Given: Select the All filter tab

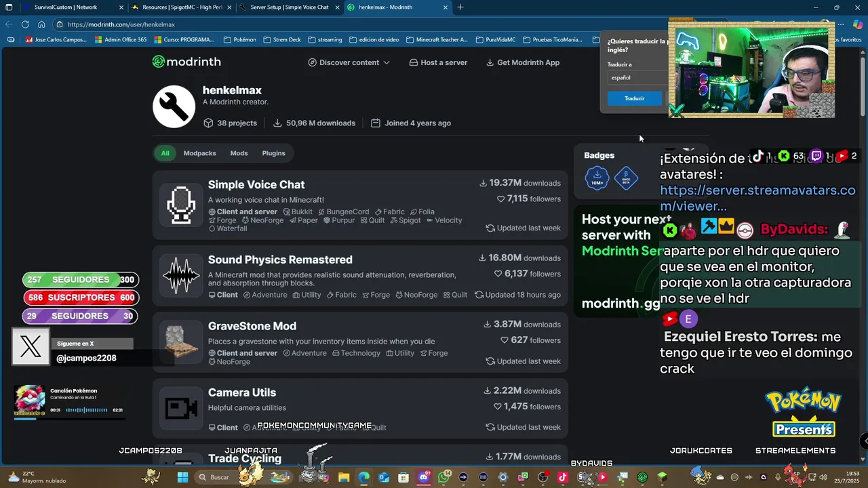Looking at the screenshot, I should [x=165, y=153].
